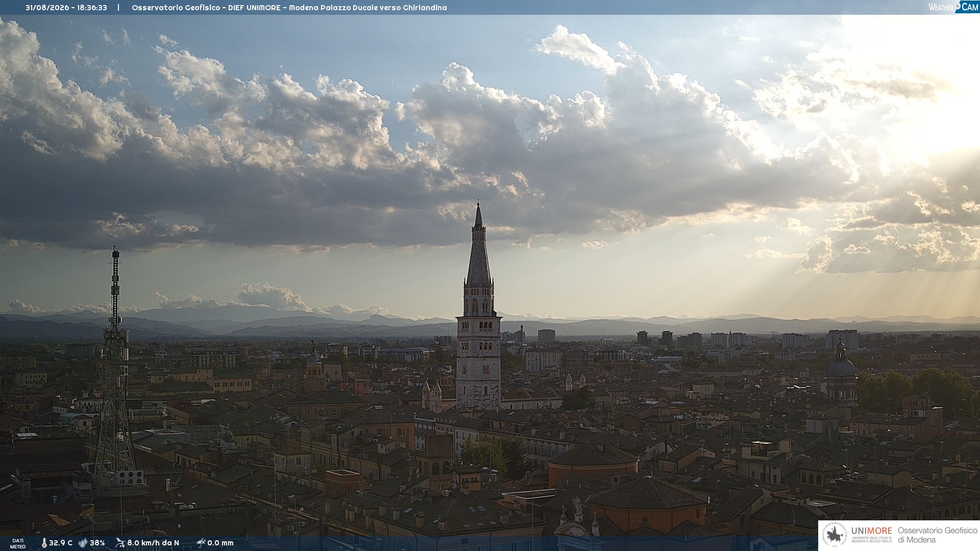Image resolution: width=980 pixels, height=551 pixels.
Task: Open the UNIMORE text logo
Action: click(872, 531)
